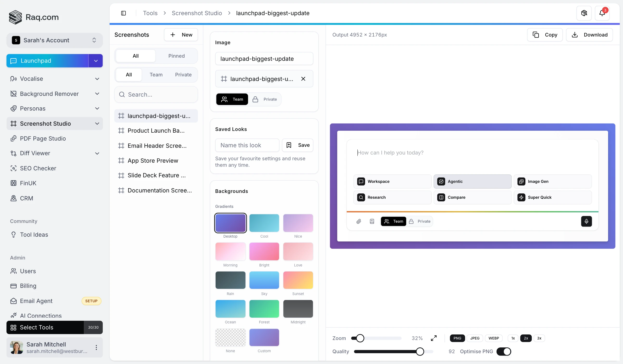The width and height of the screenshot is (623, 364).
Task: Open the Diff Viewer tool
Action: coord(35,153)
